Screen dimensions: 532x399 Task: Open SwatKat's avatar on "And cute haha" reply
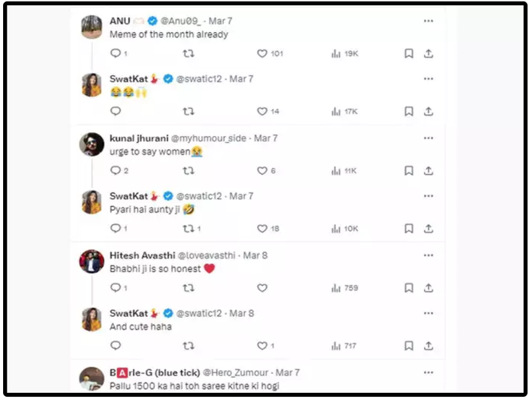(92, 319)
